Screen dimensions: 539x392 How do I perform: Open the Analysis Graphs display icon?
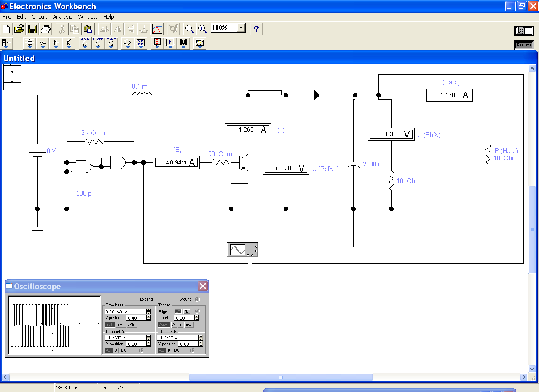point(157,29)
